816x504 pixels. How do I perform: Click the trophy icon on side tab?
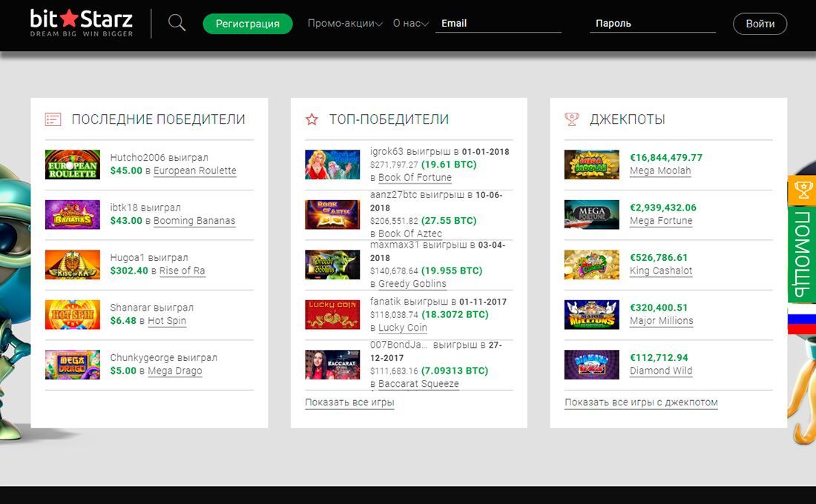[803, 190]
